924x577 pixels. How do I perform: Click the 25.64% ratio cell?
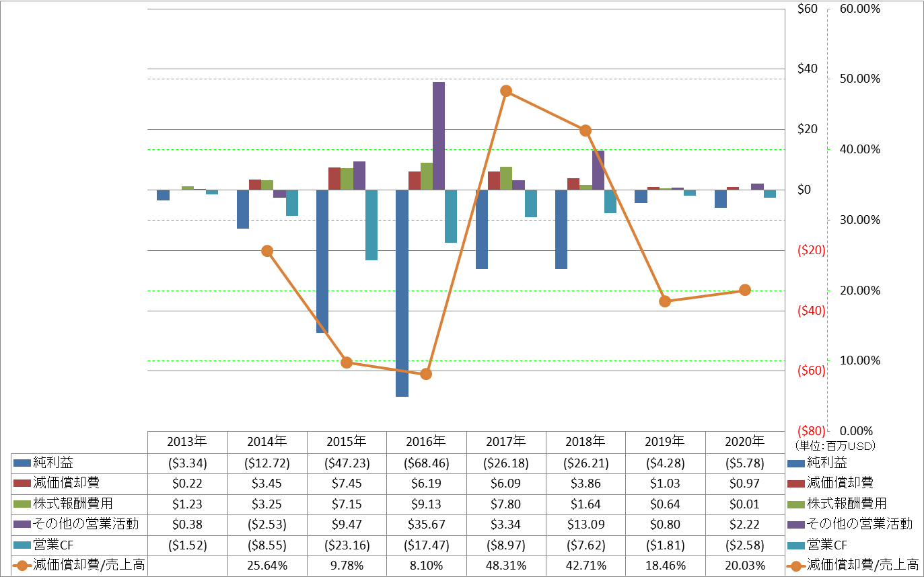(x=267, y=566)
